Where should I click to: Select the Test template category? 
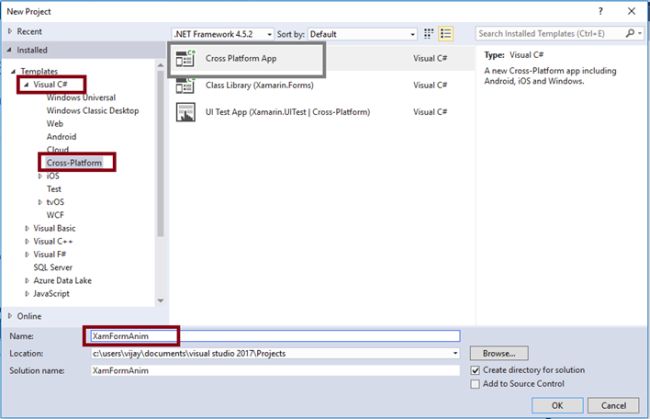click(x=54, y=189)
